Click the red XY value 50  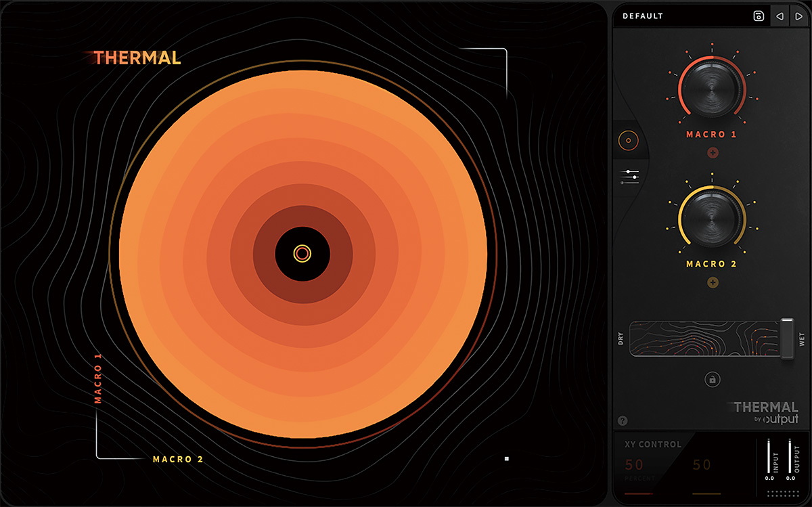point(635,465)
